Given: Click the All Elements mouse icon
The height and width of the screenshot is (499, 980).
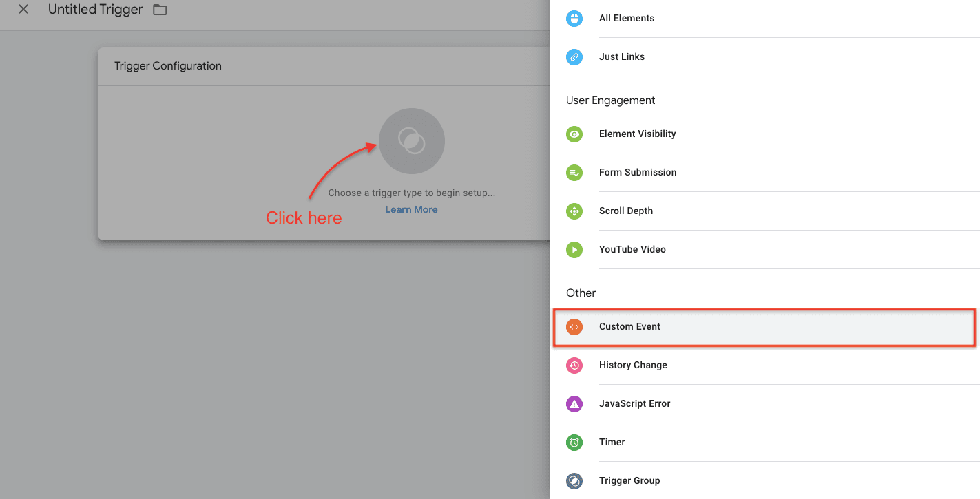Looking at the screenshot, I should pos(574,19).
